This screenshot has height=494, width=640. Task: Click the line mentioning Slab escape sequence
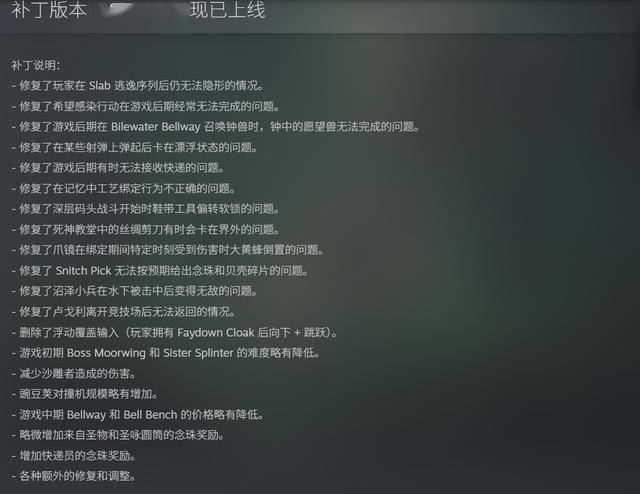click(x=138, y=85)
